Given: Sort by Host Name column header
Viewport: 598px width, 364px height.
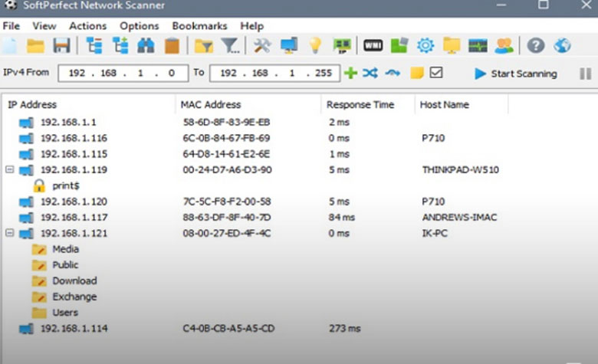Looking at the screenshot, I should click(x=462, y=104).
